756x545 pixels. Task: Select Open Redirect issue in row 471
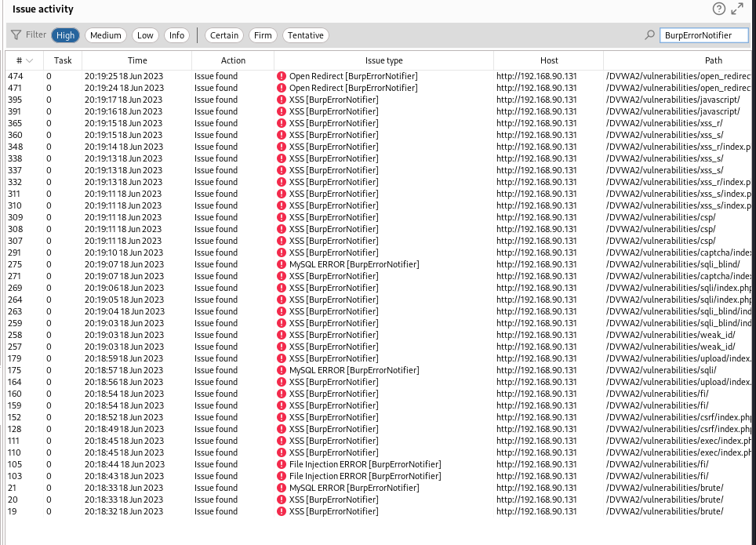tap(354, 88)
